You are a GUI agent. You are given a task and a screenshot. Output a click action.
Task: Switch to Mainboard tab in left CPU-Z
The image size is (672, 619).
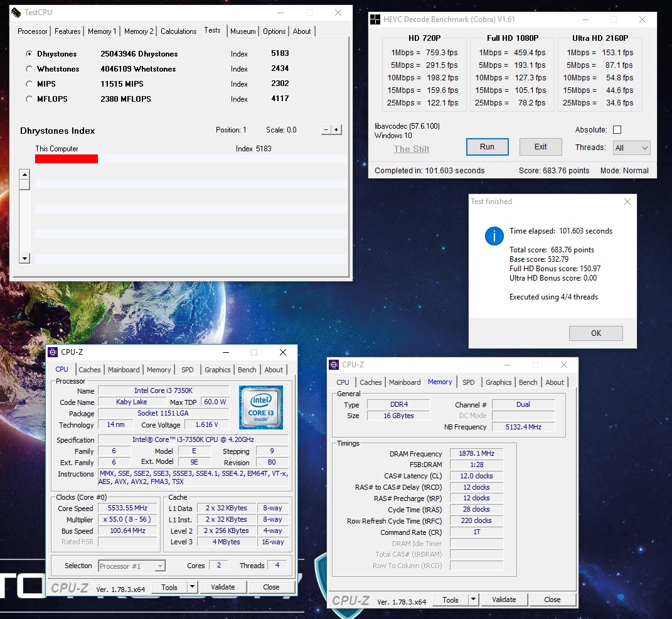tap(124, 370)
